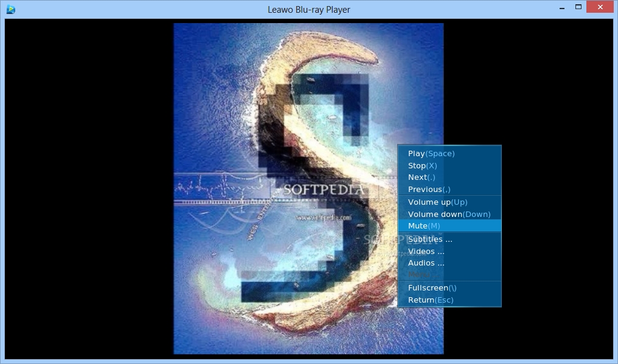Enter fullscreen via Fullscreen(\) entry
The height and width of the screenshot is (364, 618).
click(450, 288)
